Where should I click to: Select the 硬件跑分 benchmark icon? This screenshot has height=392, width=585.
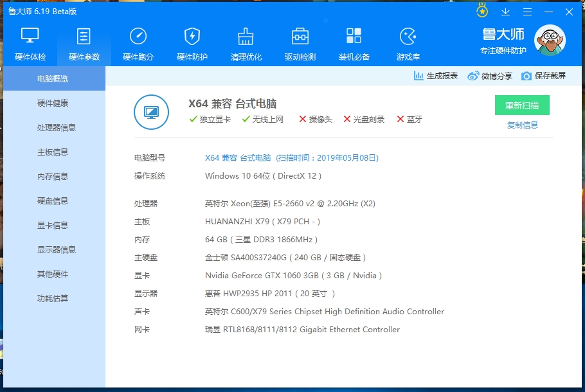138,37
